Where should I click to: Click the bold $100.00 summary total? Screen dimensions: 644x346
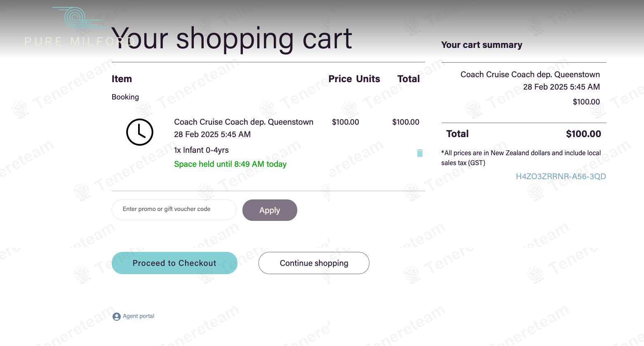(583, 134)
